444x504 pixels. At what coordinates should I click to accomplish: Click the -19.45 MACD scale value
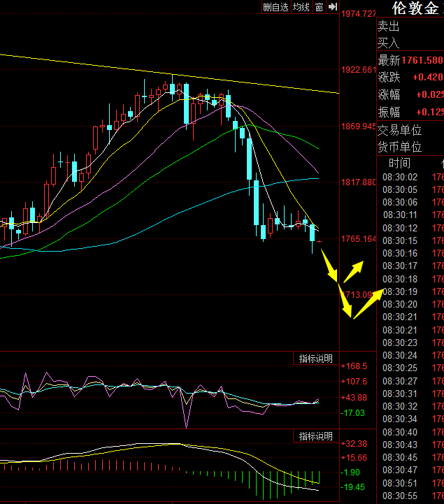(353, 487)
